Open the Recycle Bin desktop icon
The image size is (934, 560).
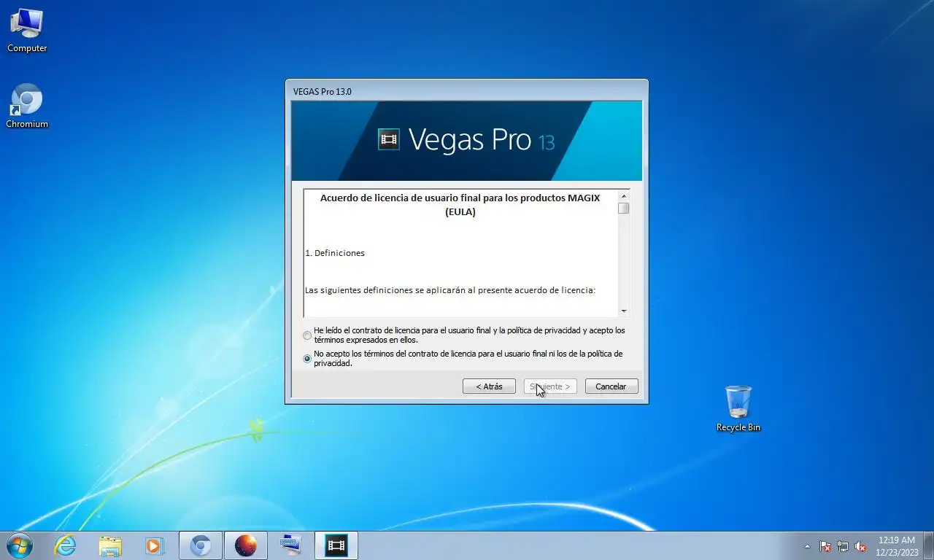coord(738,409)
